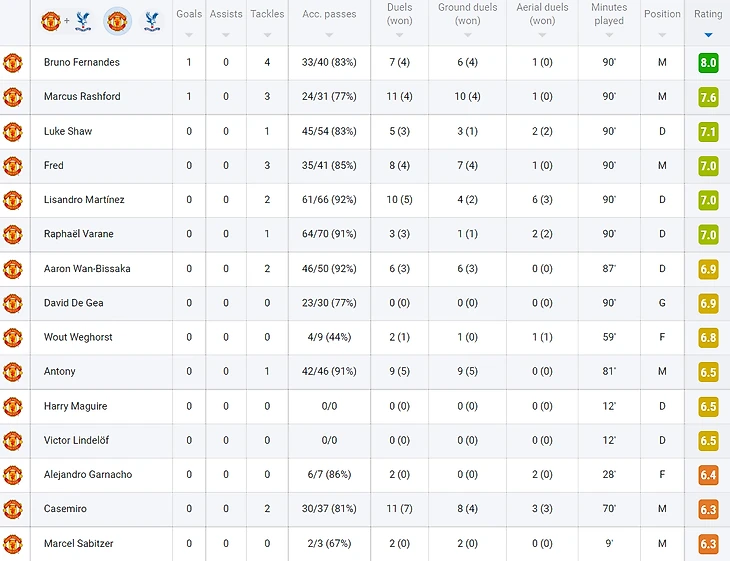Open Marcus Rashford player profile
This screenshot has height=561, width=730.
82,96
